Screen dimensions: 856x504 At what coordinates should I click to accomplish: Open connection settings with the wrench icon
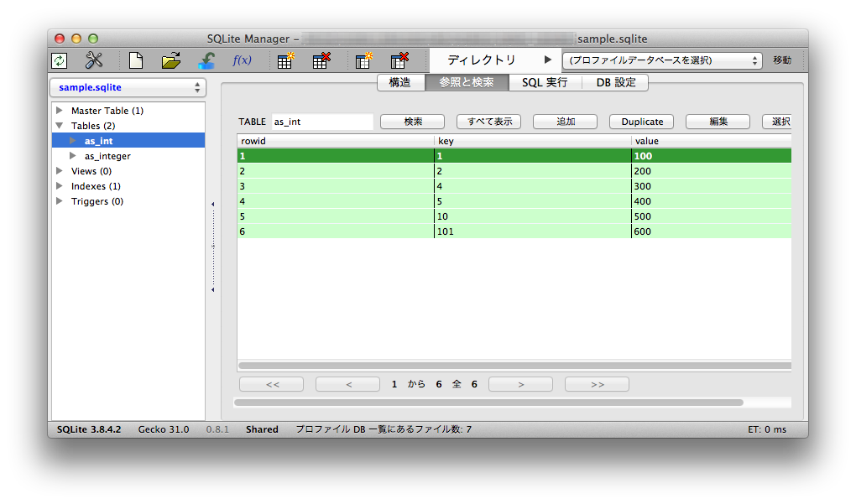[x=94, y=60]
